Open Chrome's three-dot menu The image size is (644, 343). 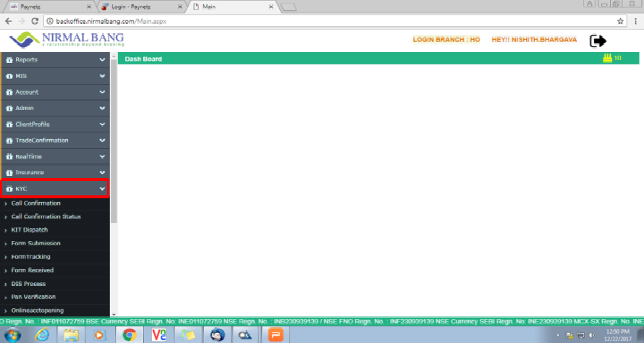coord(635,21)
